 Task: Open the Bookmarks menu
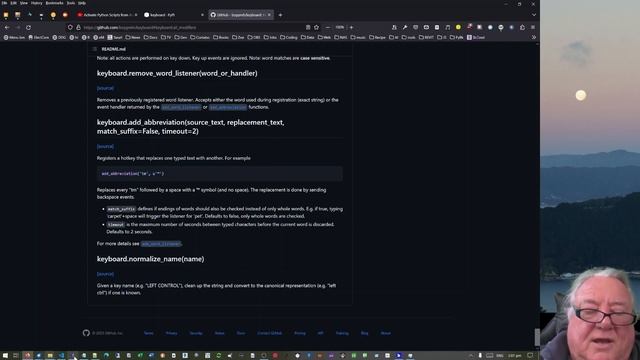tap(54, 3)
